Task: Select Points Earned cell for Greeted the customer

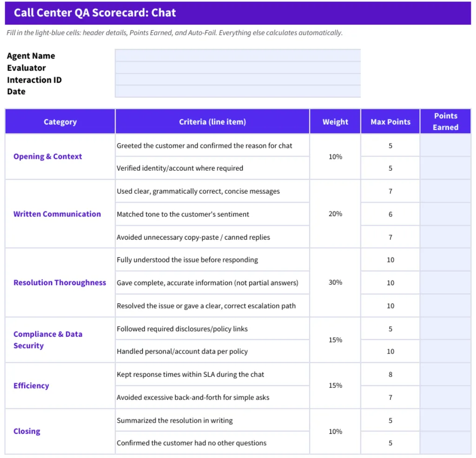Action: click(445, 145)
